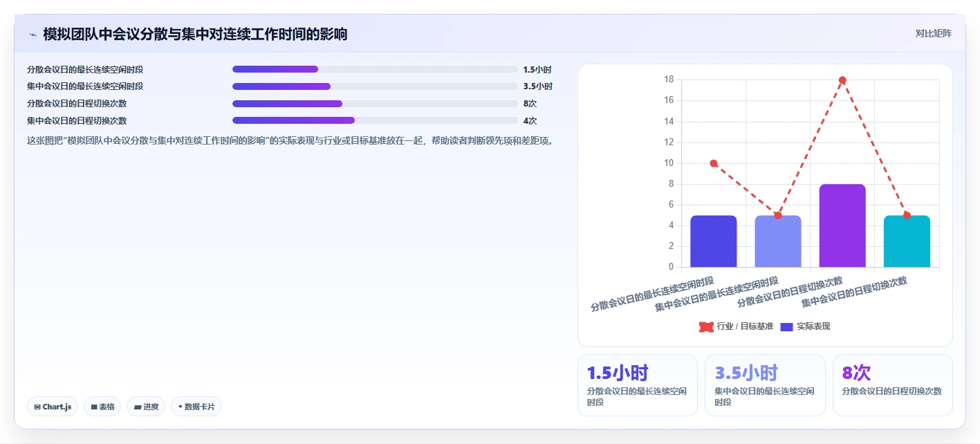The width and height of the screenshot is (980, 444).
Task: Click the 8次 data card
Action: point(892,385)
